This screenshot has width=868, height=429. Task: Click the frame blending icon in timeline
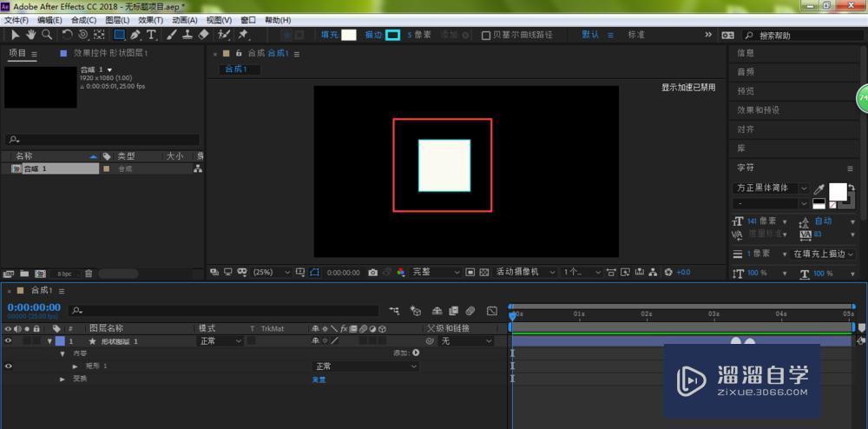click(x=454, y=311)
